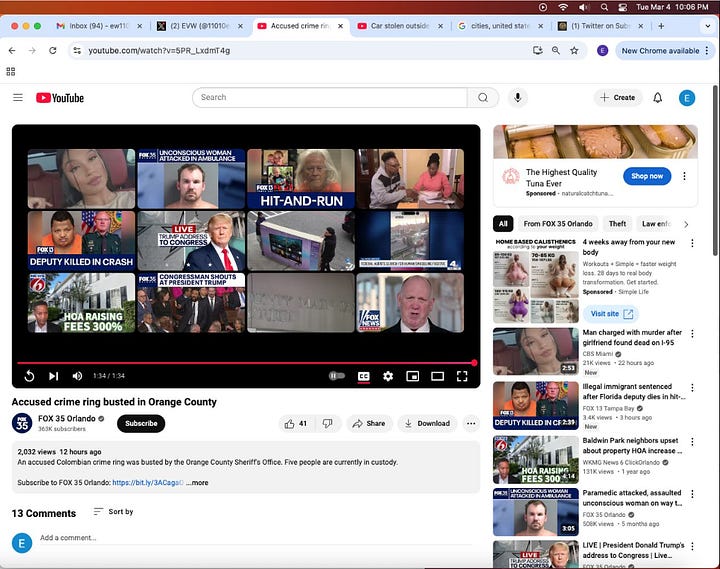Skip to next video
This screenshot has width=720, height=569.
click(54, 376)
